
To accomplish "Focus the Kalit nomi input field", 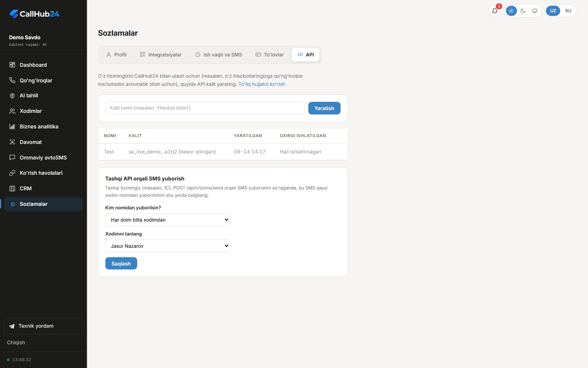I will click(x=205, y=108).
